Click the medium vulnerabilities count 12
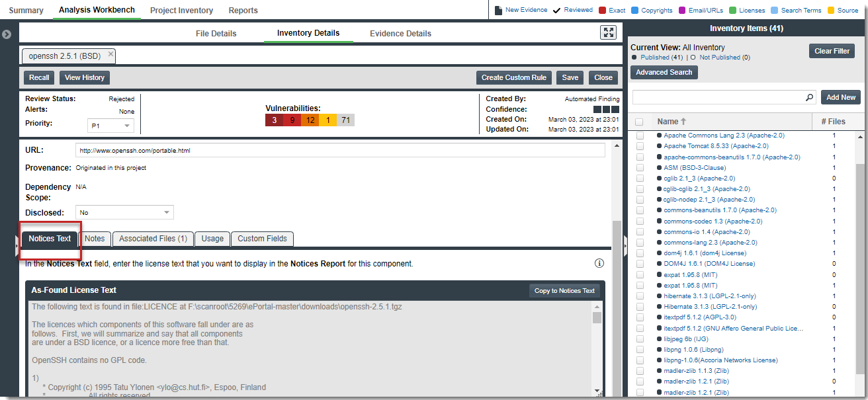 coord(310,120)
